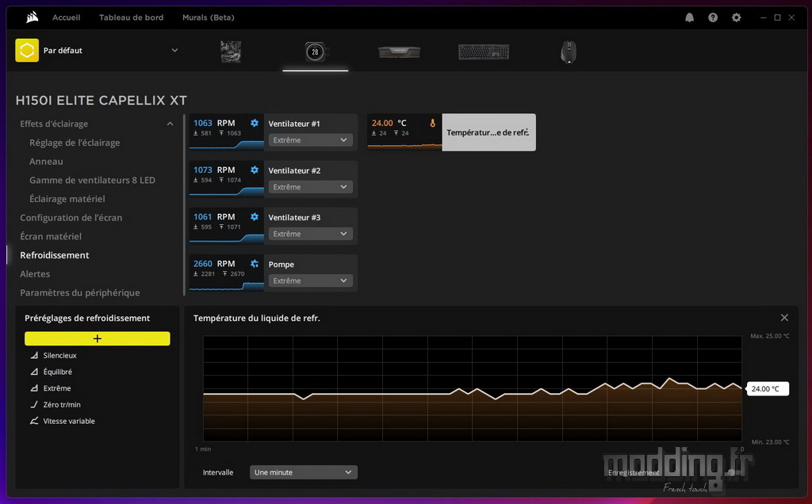Click the 1061 RPM reading for Ventilateur #3
This screenshot has height=504, width=812.
pyautogui.click(x=214, y=217)
